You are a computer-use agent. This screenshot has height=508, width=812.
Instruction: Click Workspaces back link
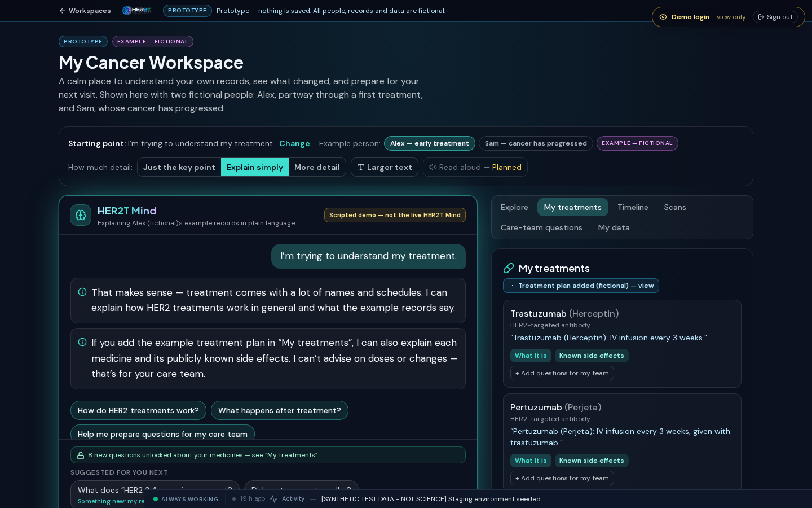click(x=85, y=11)
